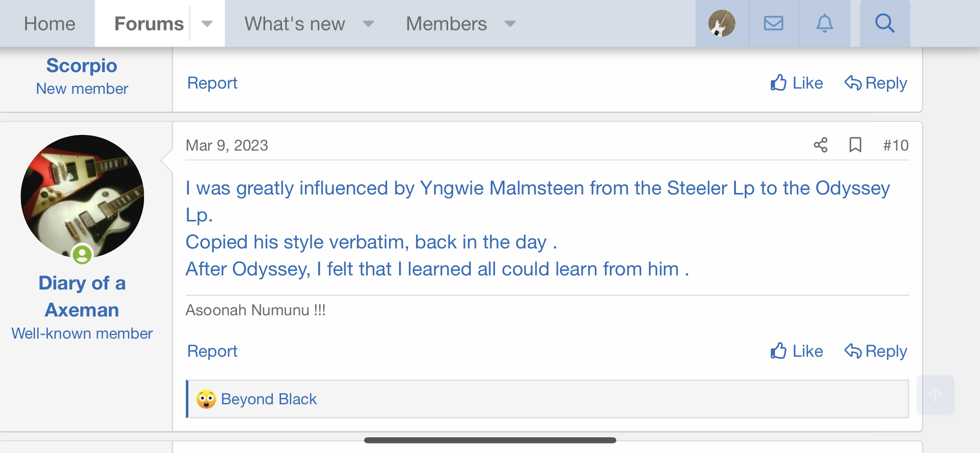Viewport: 980px width, 453px height.
Task: Report the Mar 9, 2023 post
Action: point(212,351)
